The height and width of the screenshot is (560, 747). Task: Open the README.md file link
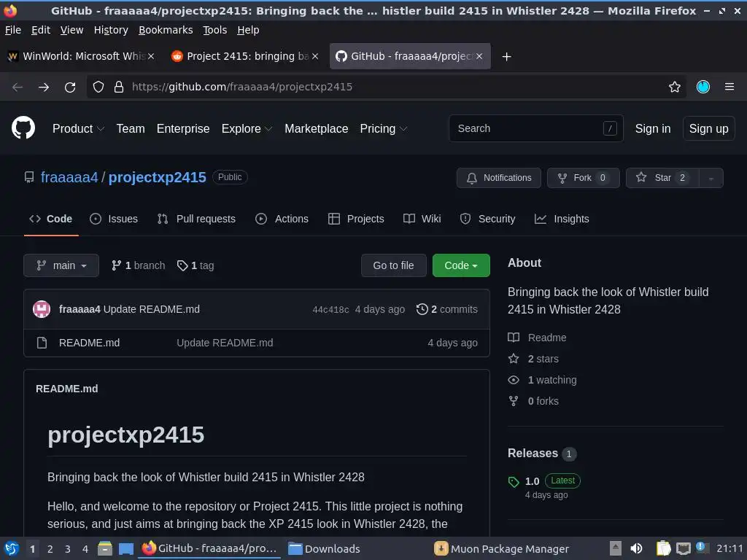click(89, 343)
